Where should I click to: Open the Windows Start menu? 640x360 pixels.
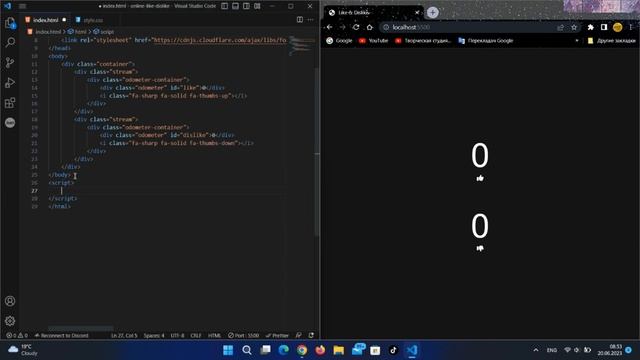pos(228,350)
